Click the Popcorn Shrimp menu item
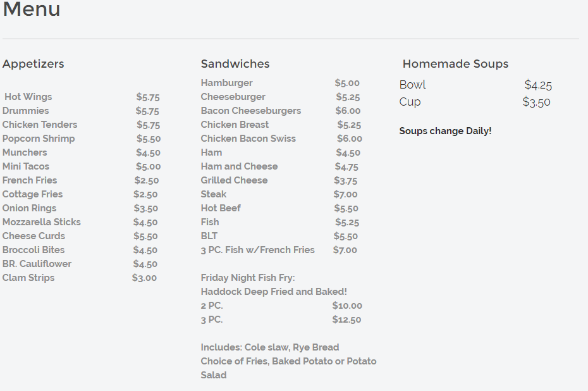The height and width of the screenshot is (391, 588). click(x=39, y=139)
